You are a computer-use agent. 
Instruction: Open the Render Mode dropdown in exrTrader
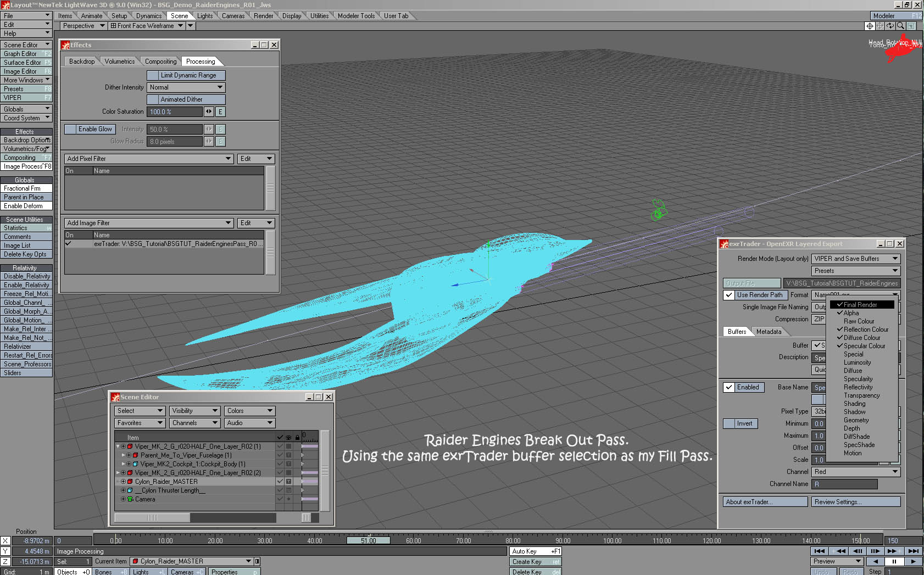[856, 259]
